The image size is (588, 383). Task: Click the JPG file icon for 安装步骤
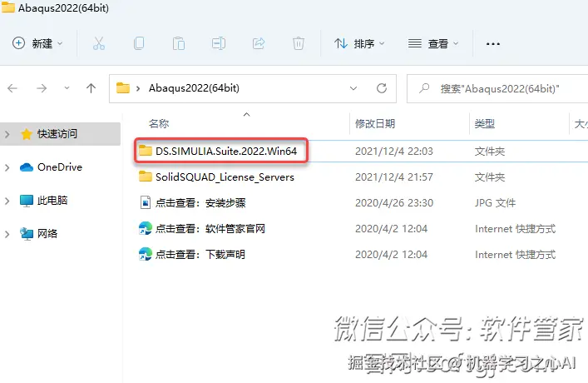[146, 203]
